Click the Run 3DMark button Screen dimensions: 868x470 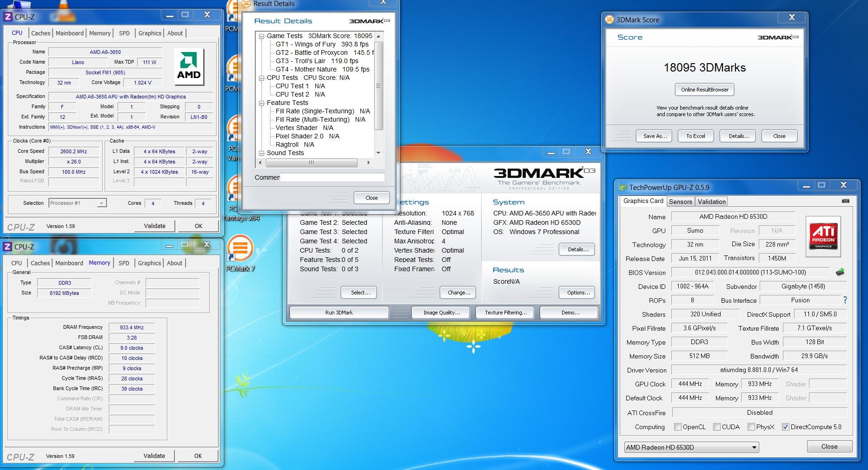(x=339, y=313)
